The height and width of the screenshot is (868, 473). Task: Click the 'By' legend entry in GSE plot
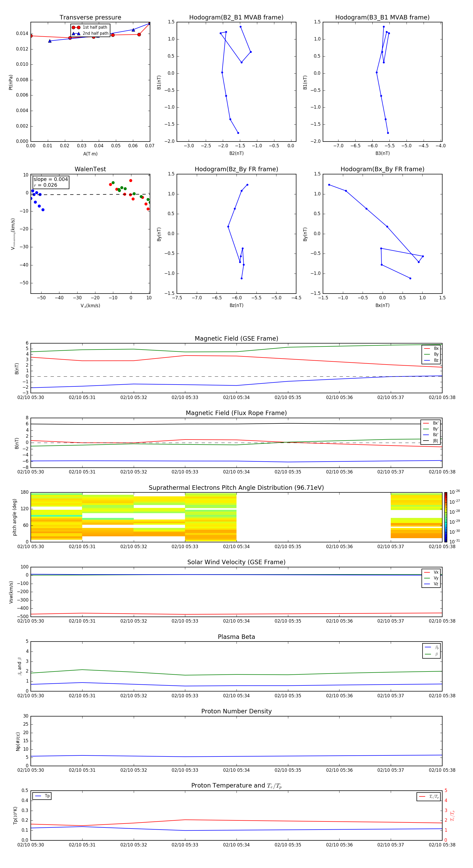(431, 355)
